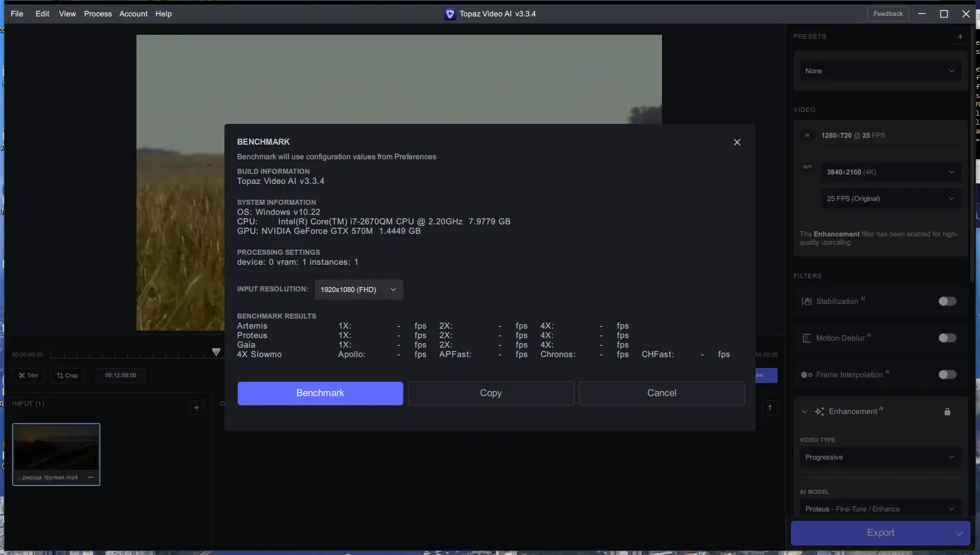
Task: Click the Frame Interpolation filter icon
Action: coord(807,375)
